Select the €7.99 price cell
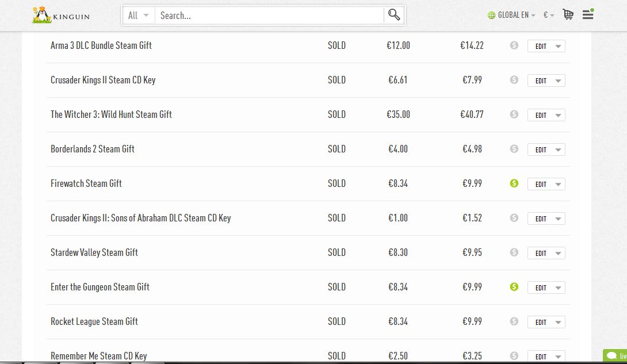The width and height of the screenshot is (627, 364). pyautogui.click(x=472, y=80)
